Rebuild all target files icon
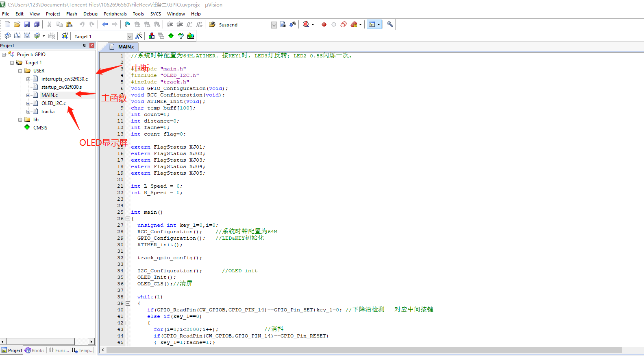 [x=27, y=36]
